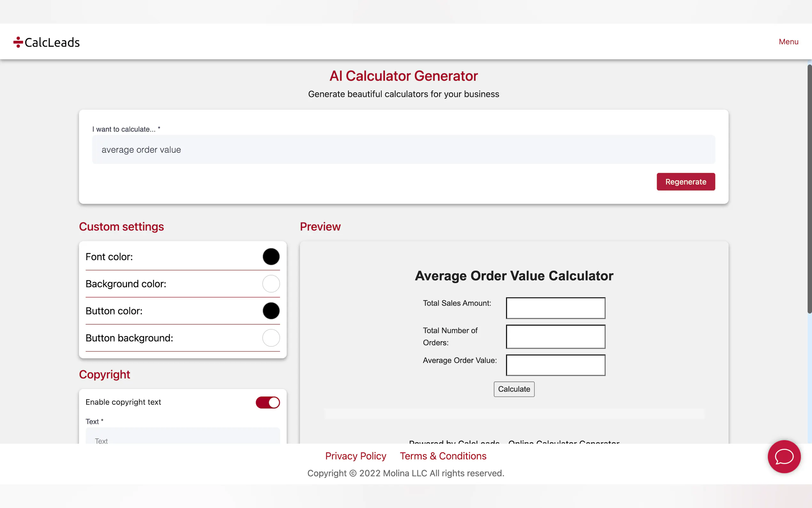Click the Average Order Value field
The height and width of the screenshot is (508, 812).
(556, 365)
